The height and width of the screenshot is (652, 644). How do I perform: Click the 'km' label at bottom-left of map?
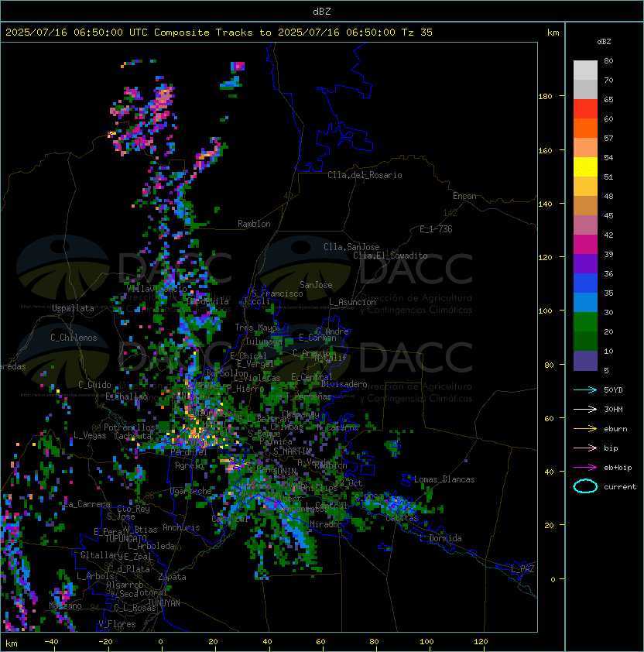[12, 643]
